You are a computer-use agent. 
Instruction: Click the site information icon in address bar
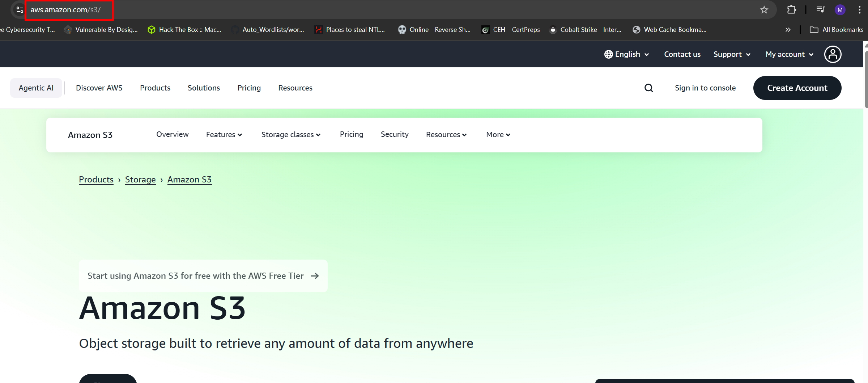click(20, 10)
